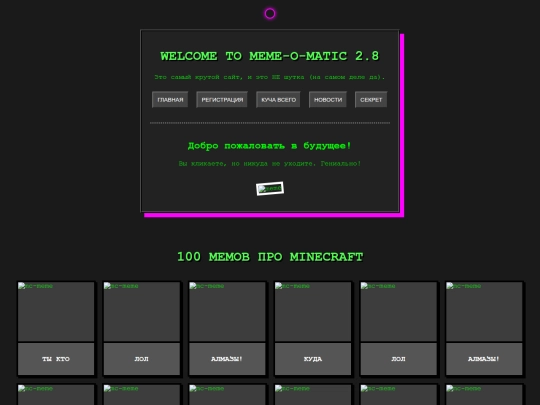
Task: Click the 100 МЕМОВ ПРО MINECRAFT heading
Action: click(270, 257)
